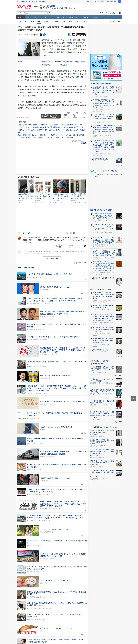The width and height of the screenshot is (138, 644).
Task: Switch to ライブ tab
Action: point(37,17)
